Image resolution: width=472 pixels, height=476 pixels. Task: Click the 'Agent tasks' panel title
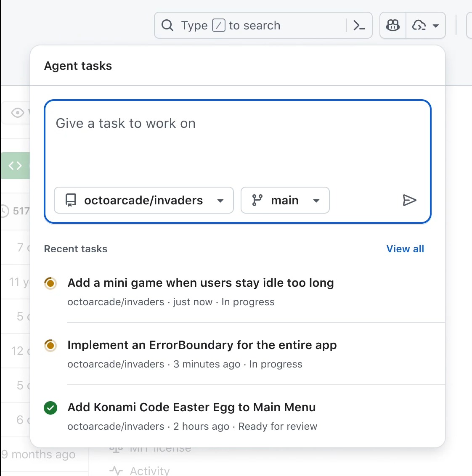pos(78,66)
